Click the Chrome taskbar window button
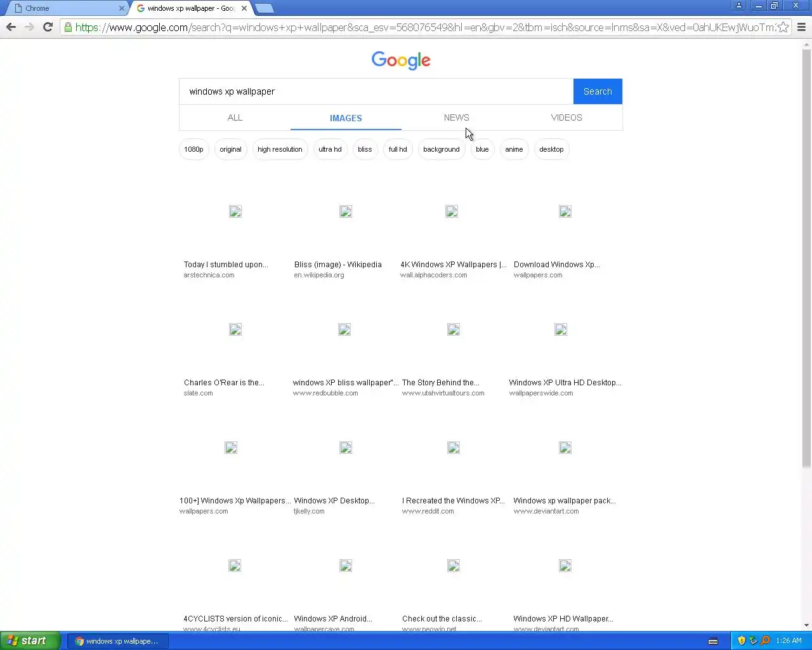Screen dimensions: 812x650 (x=119, y=641)
